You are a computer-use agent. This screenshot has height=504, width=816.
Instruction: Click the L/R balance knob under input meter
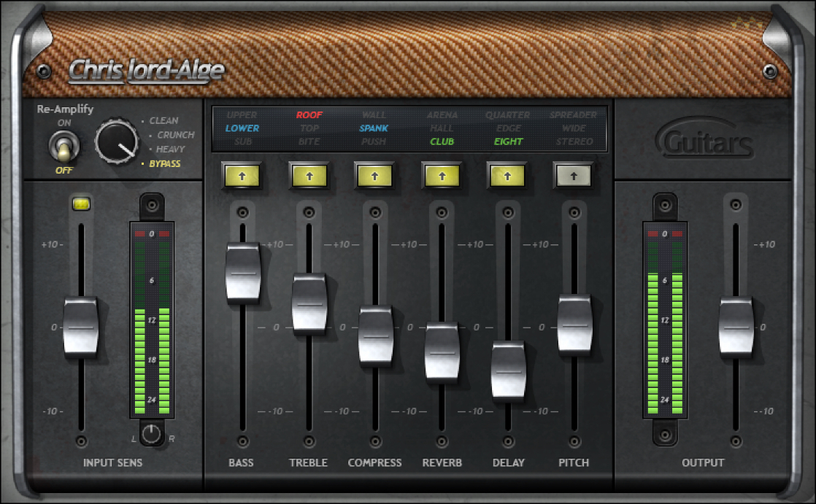pos(151,434)
